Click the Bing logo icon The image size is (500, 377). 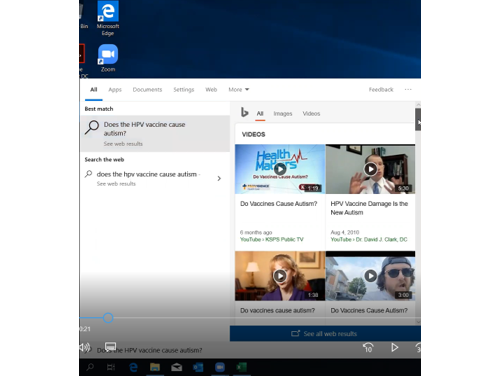(x=245, y=113)
